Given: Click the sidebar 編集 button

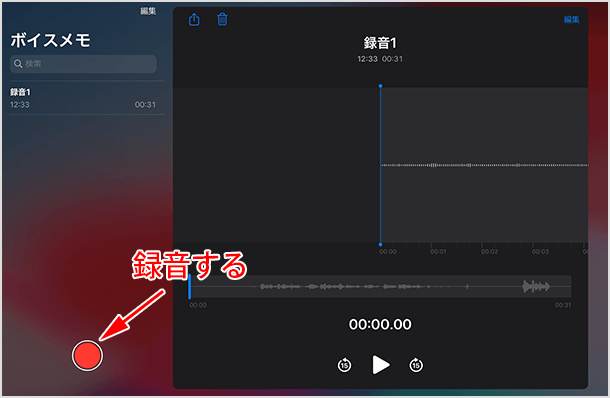Looking at the screenshot, I should click(148, 11).
